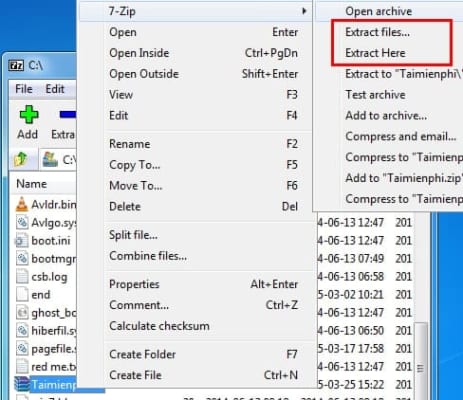Click the blue Extract minus icon
This screenshot has width=463, height=400.
(x=68, y=115)
